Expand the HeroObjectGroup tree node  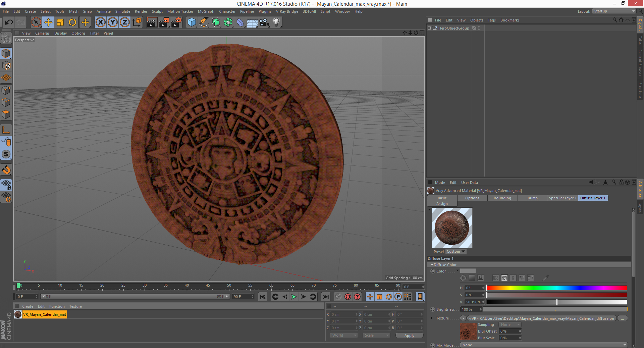pyautogui.click(x=429, y=28)
